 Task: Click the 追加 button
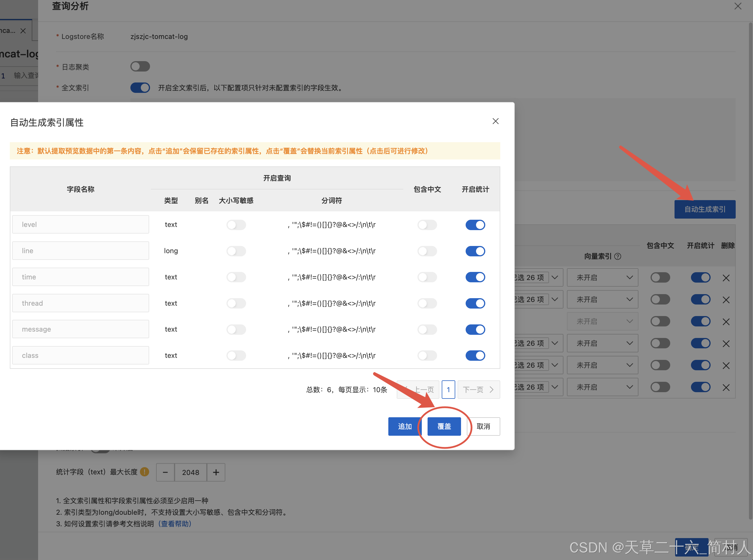405,426
